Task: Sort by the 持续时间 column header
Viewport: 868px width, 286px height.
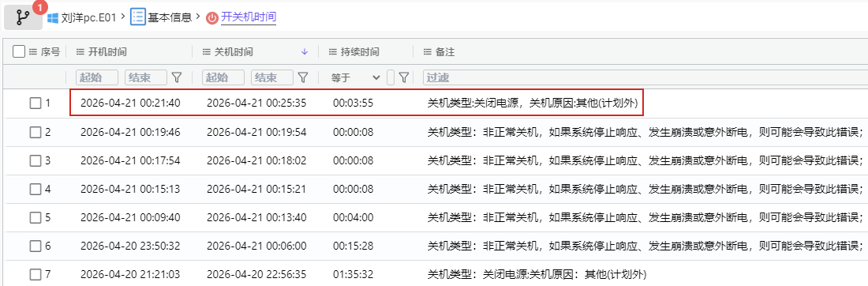Action: pos(360,52)
